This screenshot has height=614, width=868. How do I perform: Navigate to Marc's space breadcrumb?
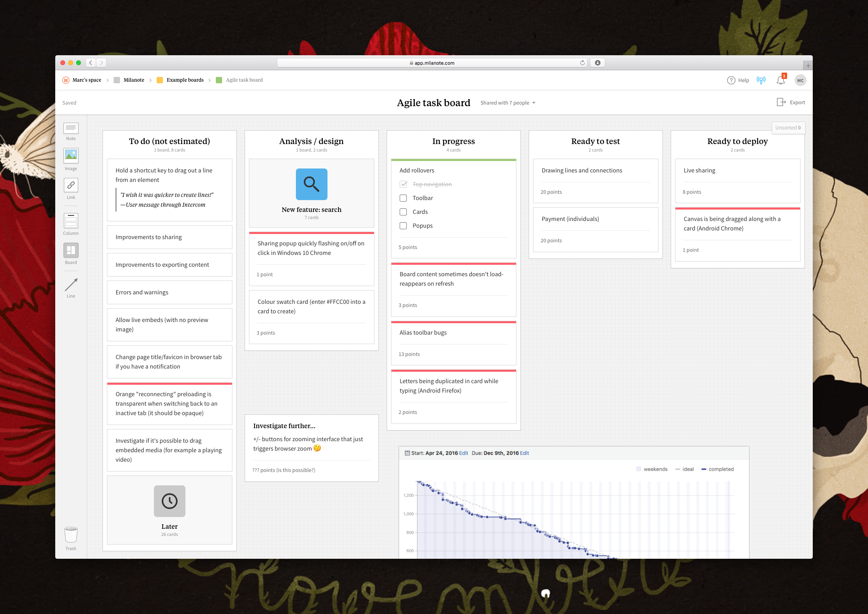tap(86, 80)
